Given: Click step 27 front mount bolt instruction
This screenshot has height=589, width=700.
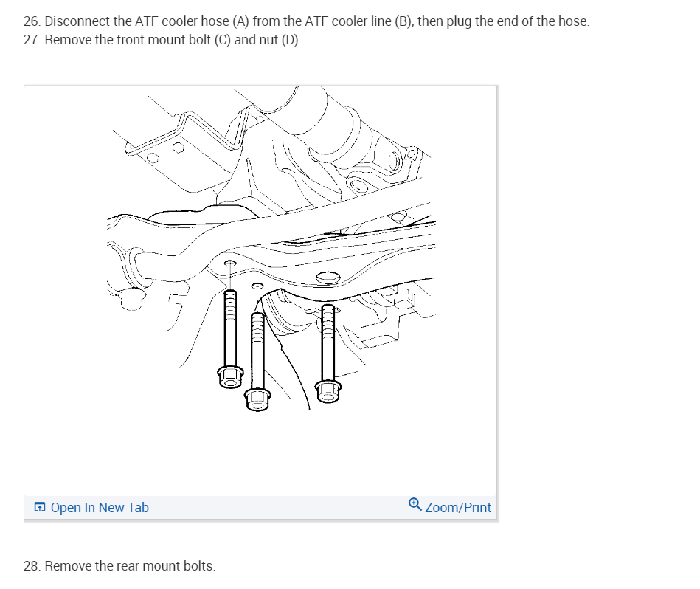Looking at the screenshot, I should (x=162, y=40).
